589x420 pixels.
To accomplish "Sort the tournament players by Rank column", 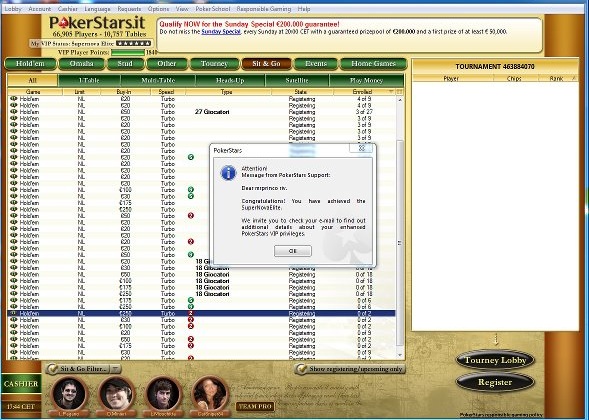I will (x=556, y=79).
